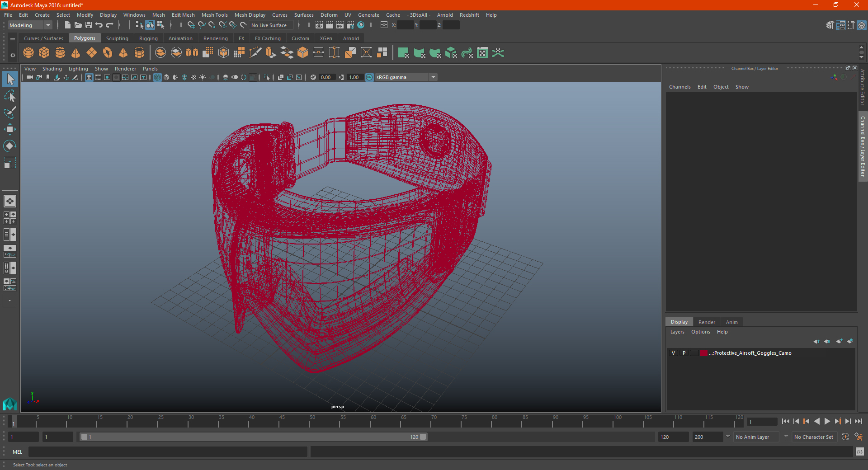Click the Mirror geometry shelf icon
Image resolution: width=868 pixels, height=470 pixels.
[x=192, y=53]
